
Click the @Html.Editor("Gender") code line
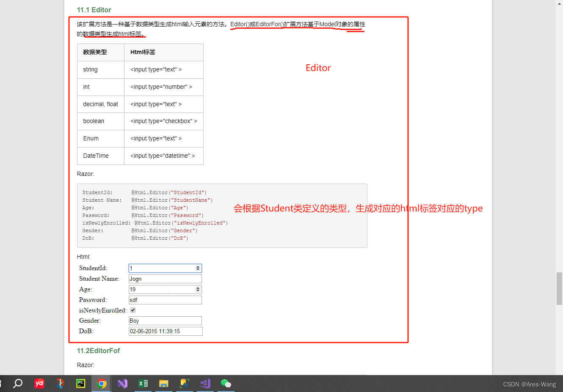(164, 230)
